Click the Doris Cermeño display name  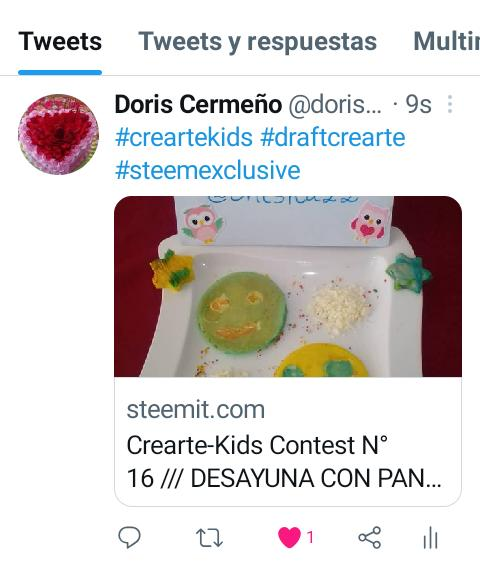point(198,105)
